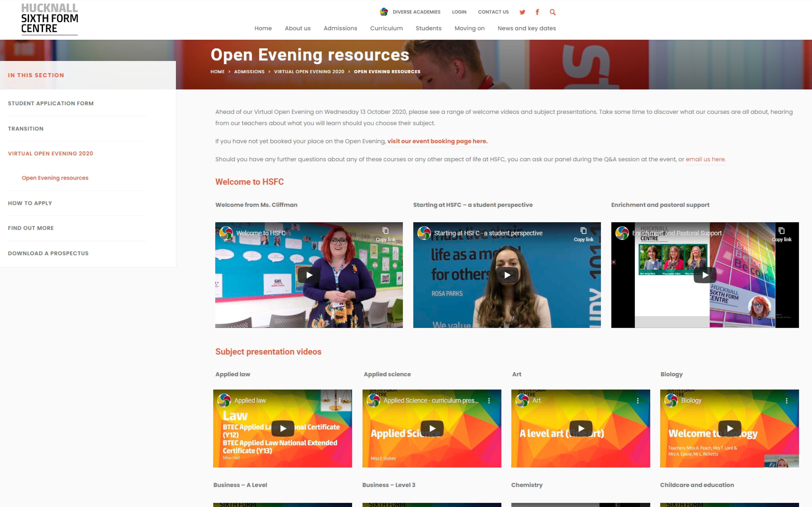
Task: Play the Welcome to HSFC video
Action: [309, 275]
